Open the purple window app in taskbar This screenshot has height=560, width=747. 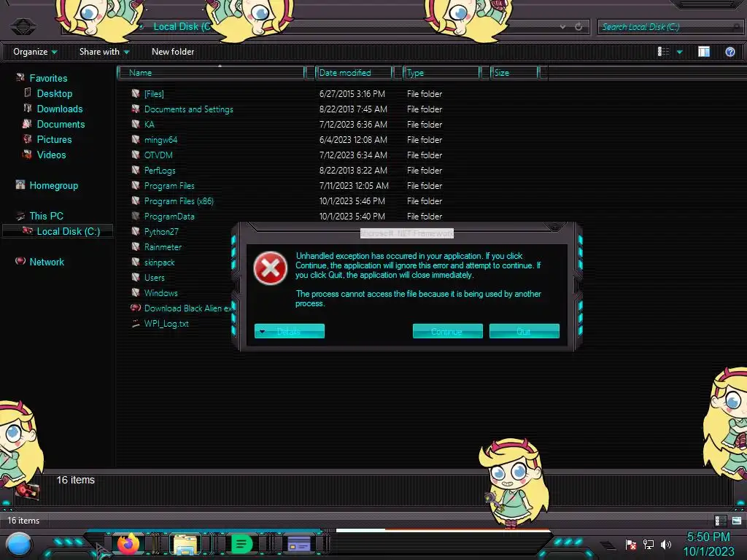click(299, 544)
